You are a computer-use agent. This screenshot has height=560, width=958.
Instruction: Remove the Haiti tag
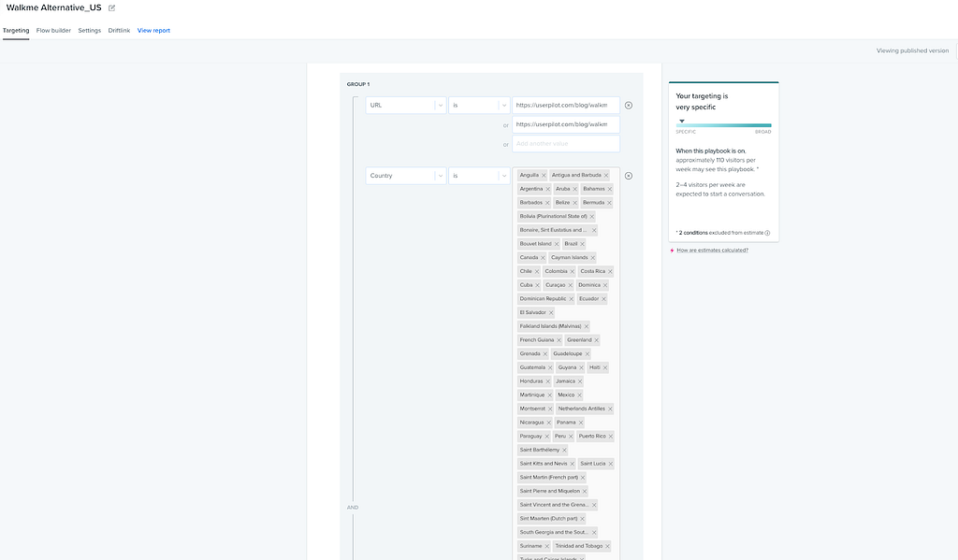[605, 367]
